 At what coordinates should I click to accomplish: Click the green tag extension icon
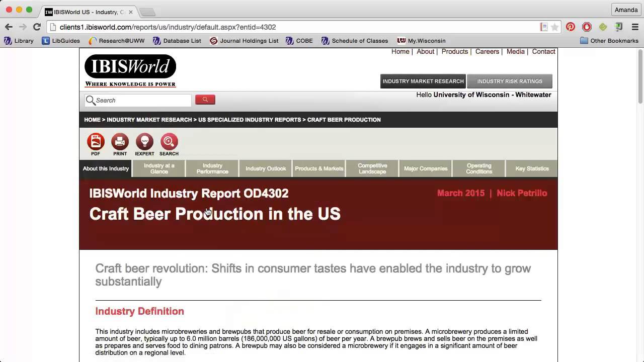click(x=603, y=27)
